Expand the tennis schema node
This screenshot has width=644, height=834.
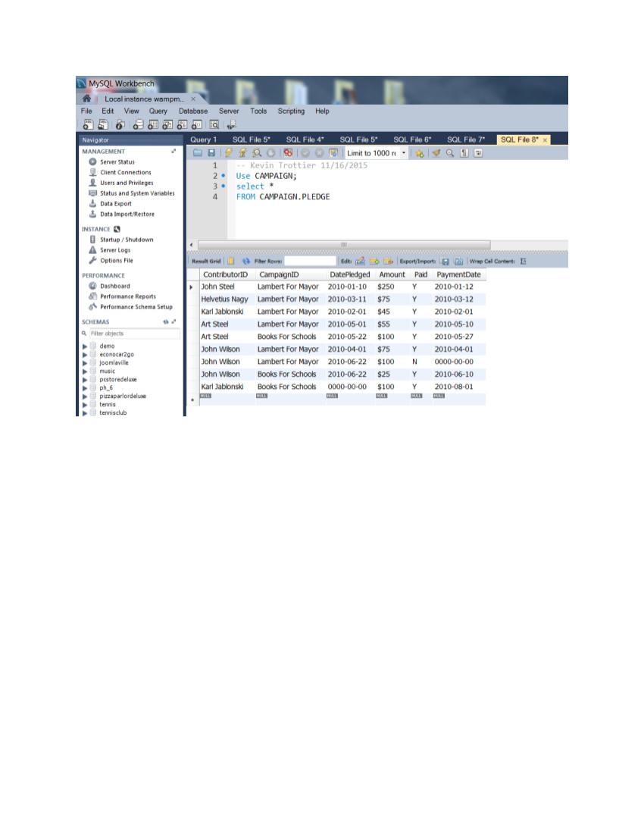tap(85, 404)
